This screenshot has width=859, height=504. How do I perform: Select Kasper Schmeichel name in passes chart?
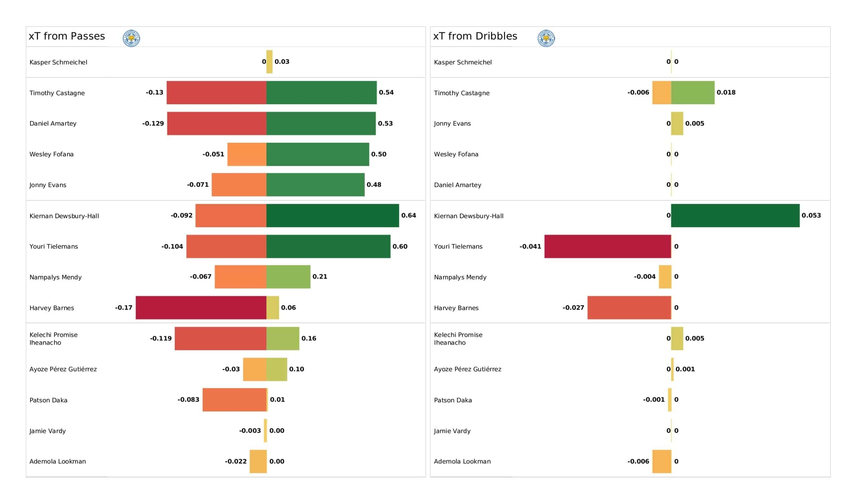[58, 62]
